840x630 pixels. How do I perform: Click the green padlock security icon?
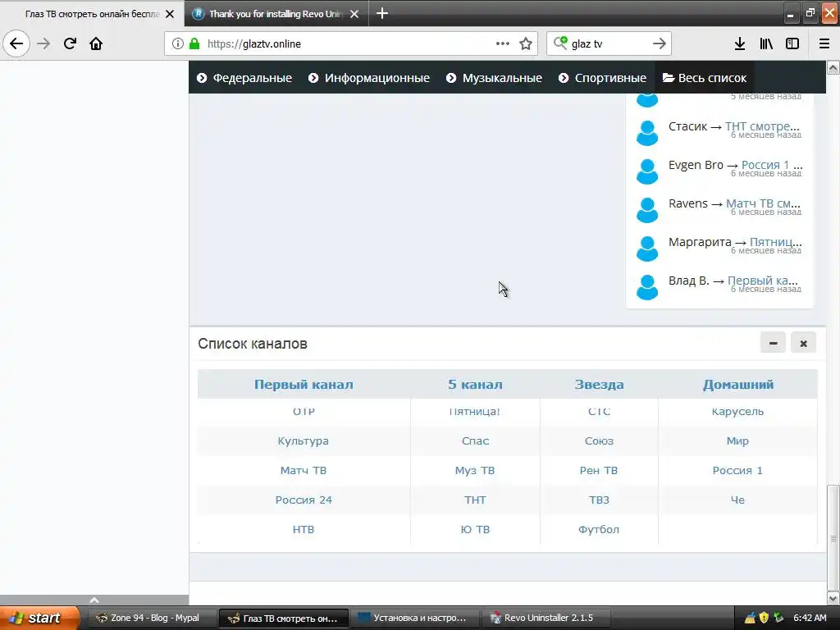pos(194,43)
